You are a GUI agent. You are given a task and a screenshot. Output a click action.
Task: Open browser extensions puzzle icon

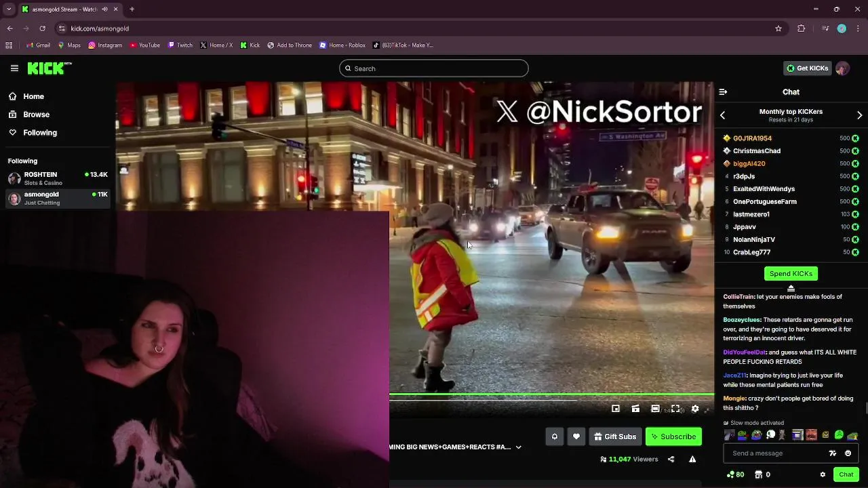coord(802,28)
